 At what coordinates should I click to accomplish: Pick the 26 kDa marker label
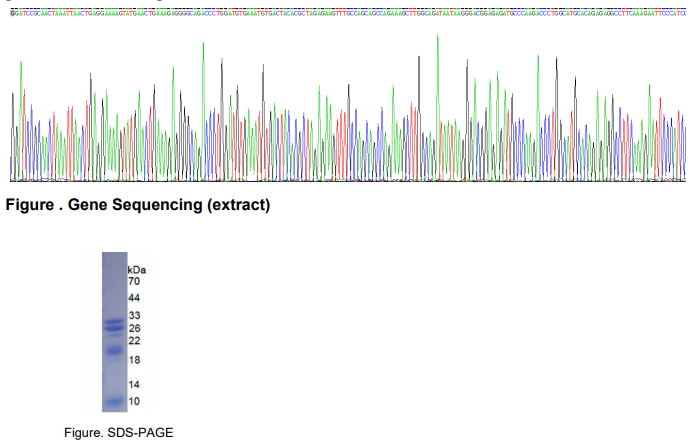134,328
